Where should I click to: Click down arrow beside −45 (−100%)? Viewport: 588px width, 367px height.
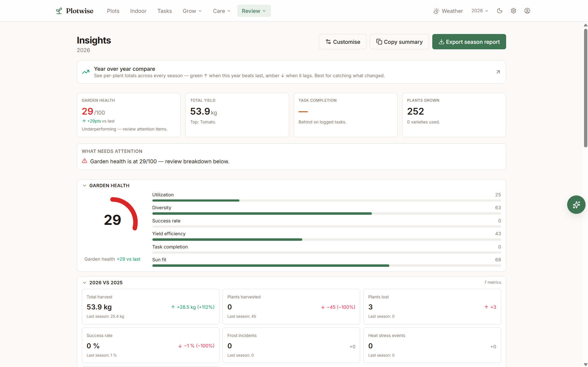pyautogui.click(x=323, y=307)
